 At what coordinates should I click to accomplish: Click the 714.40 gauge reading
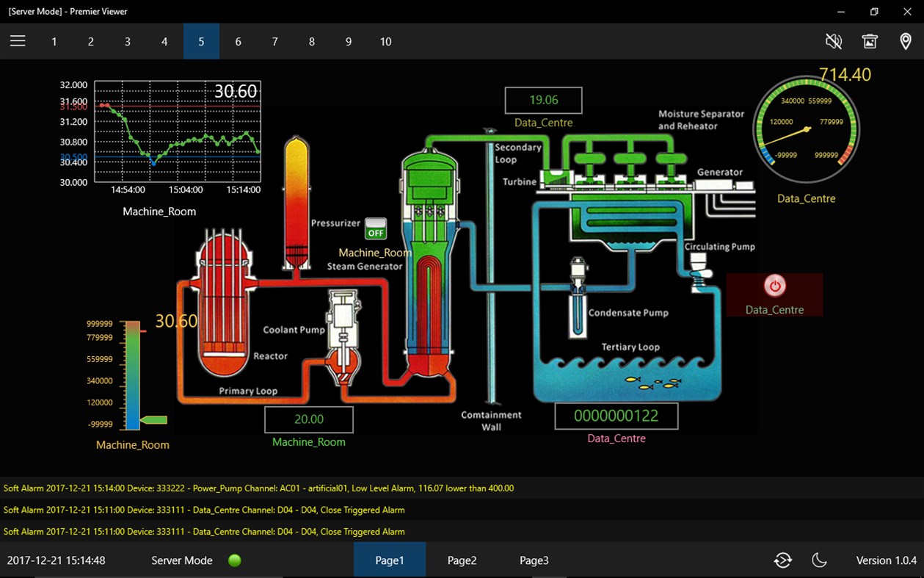click(x=845, y=74)
